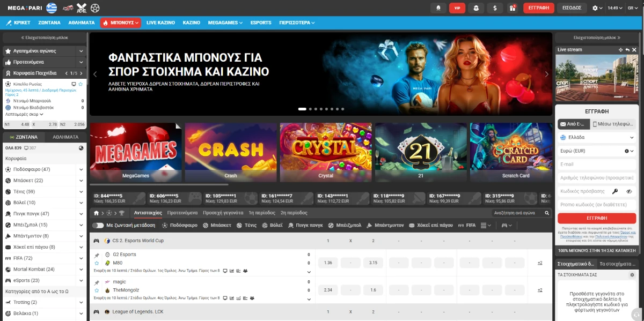This screenshot has height=321, width=644.
Task: Open the Ελλάδα country dropdown
Action: coord(596,137)
